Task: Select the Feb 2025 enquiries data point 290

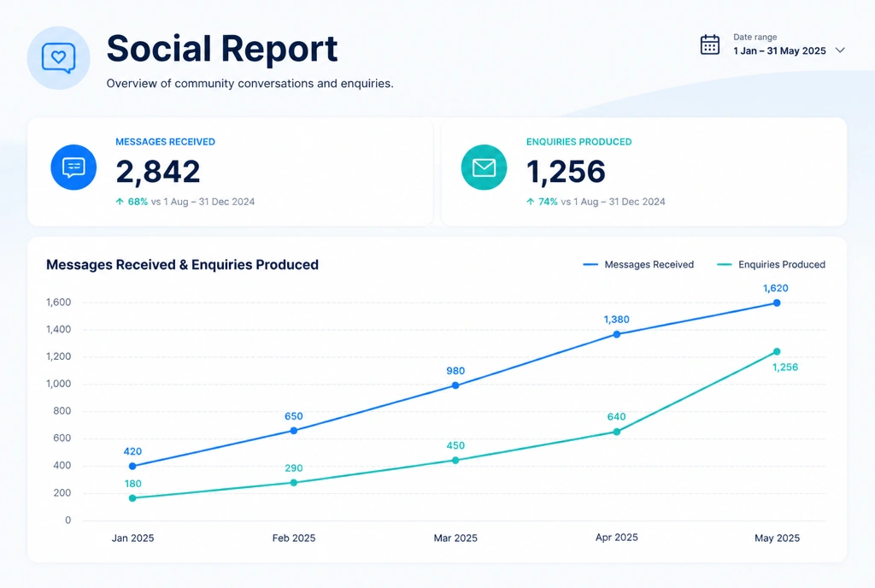Action: [294, 483]
